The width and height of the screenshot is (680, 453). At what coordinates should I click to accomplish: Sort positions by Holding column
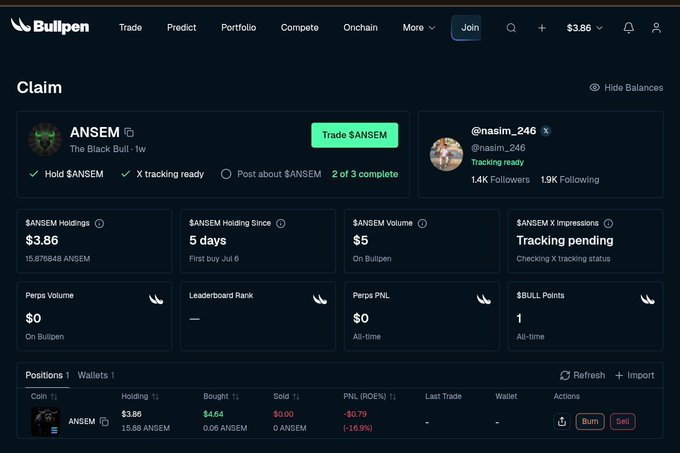(155, 396)
